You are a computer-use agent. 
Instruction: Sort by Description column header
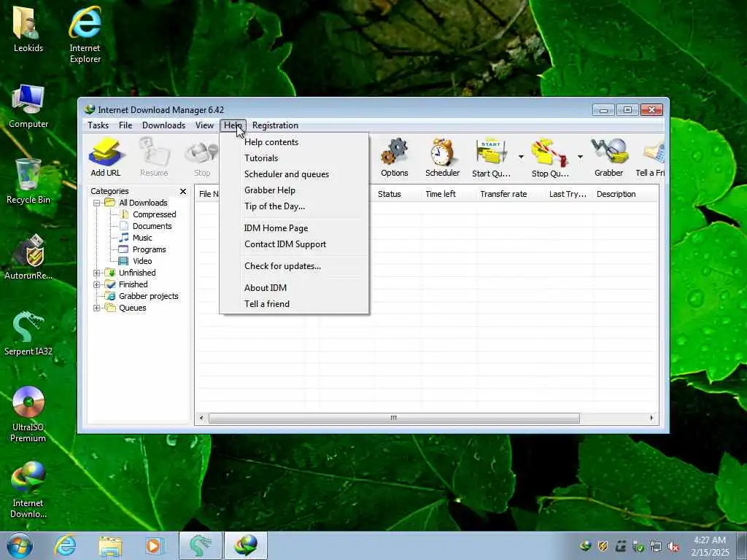click(625, 194)
